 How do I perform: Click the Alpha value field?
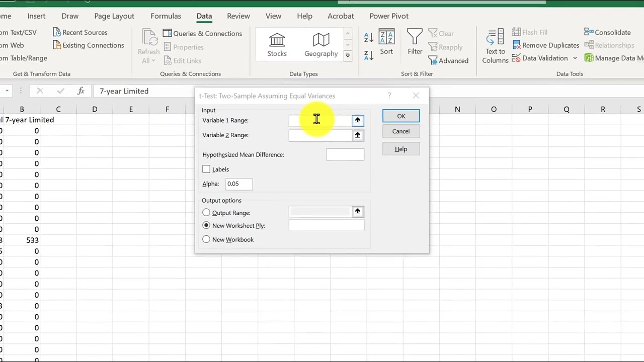coord(239,184)
